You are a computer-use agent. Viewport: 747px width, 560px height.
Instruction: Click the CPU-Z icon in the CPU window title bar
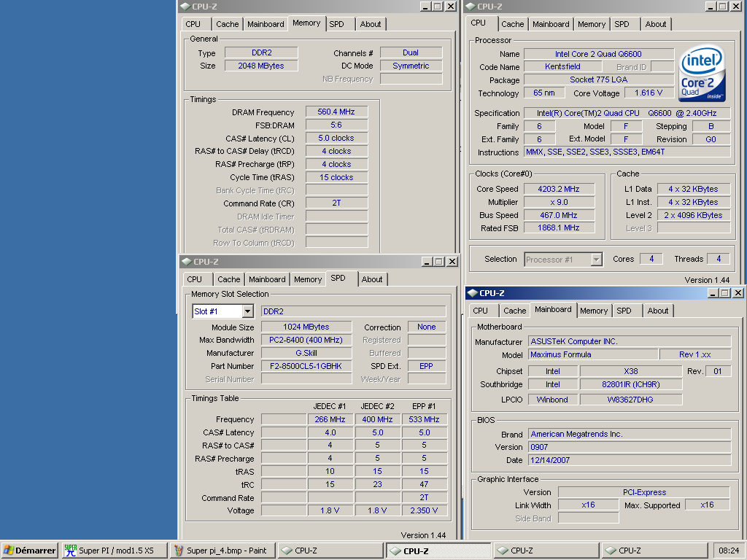[471, 7]
